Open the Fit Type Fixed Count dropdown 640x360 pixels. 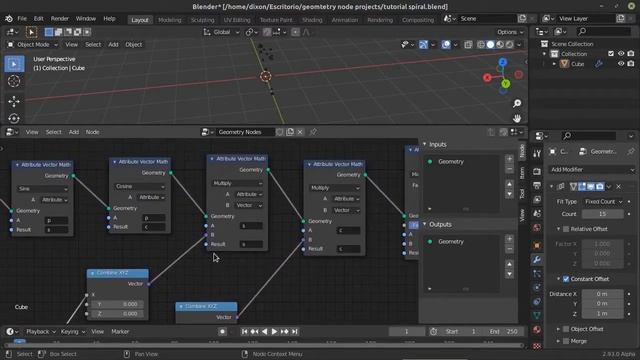(x=603, y=202)
